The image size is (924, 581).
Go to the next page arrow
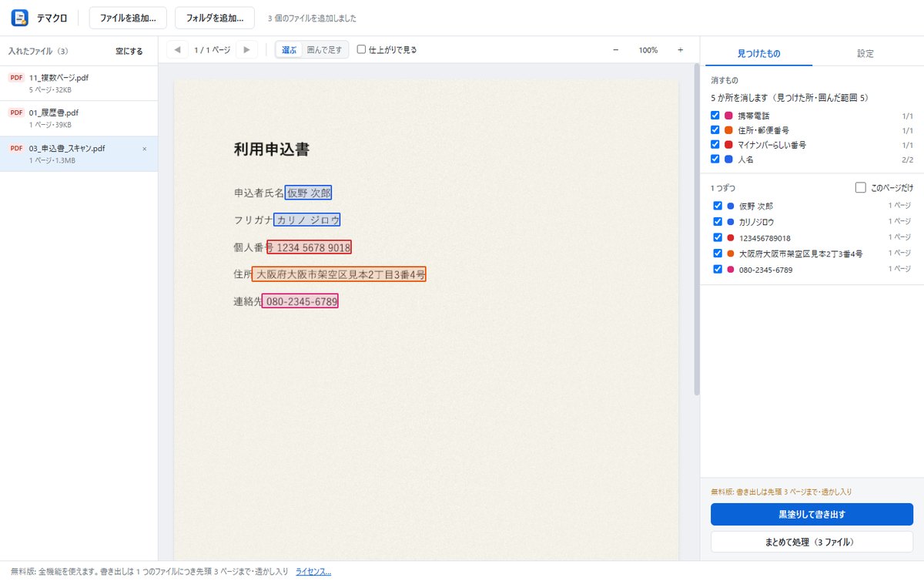(x=246, y=50)
